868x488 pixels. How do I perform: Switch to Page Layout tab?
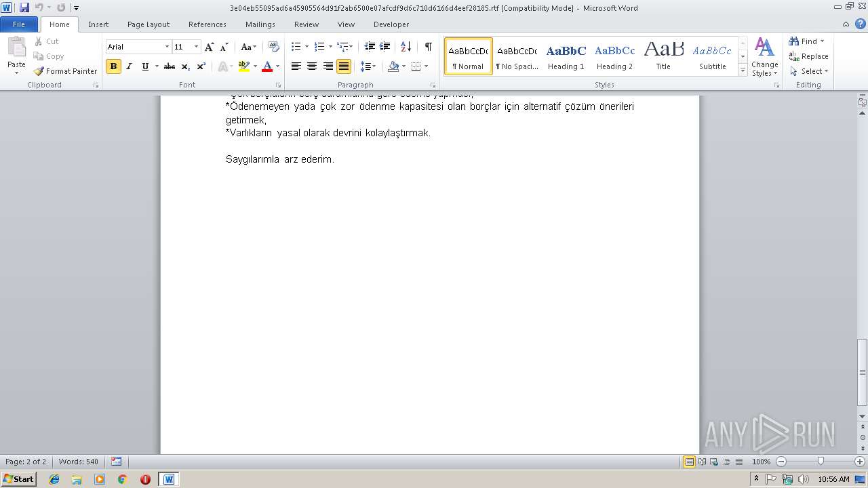pyautogui.click(x=149, y=24)
